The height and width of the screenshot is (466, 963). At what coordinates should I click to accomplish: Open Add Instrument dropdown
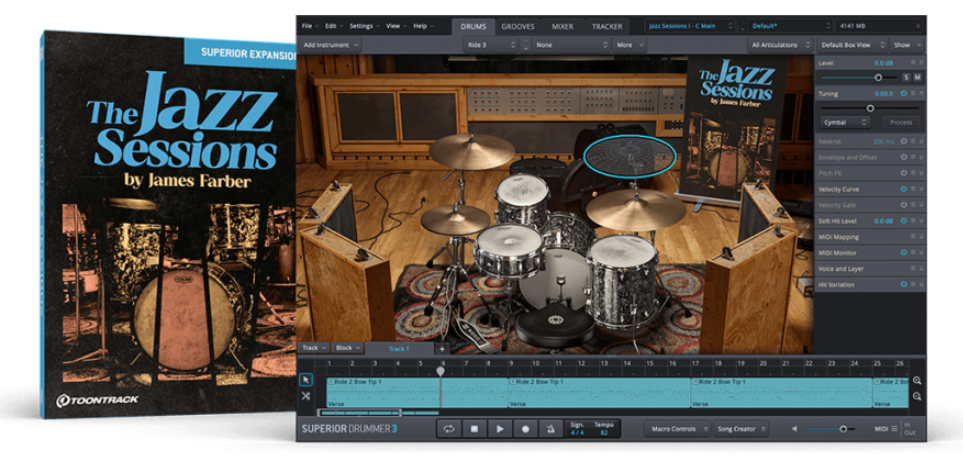pos(330,45)
